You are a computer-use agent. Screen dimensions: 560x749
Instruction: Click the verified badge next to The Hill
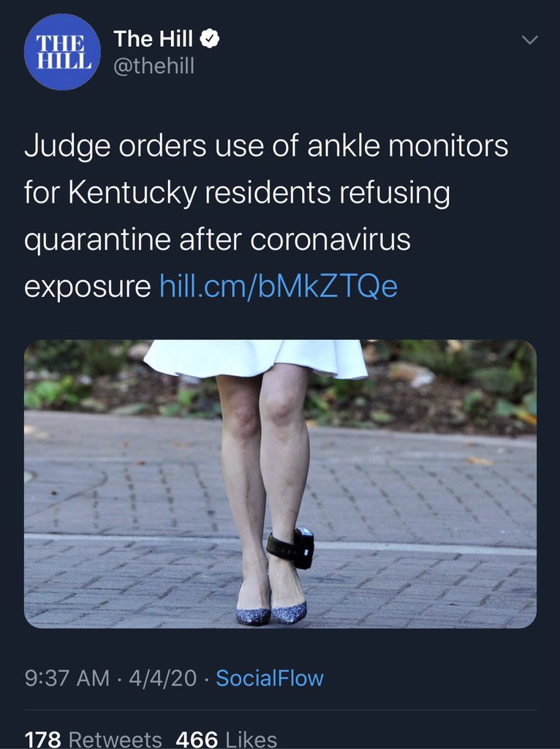point(209,39)
